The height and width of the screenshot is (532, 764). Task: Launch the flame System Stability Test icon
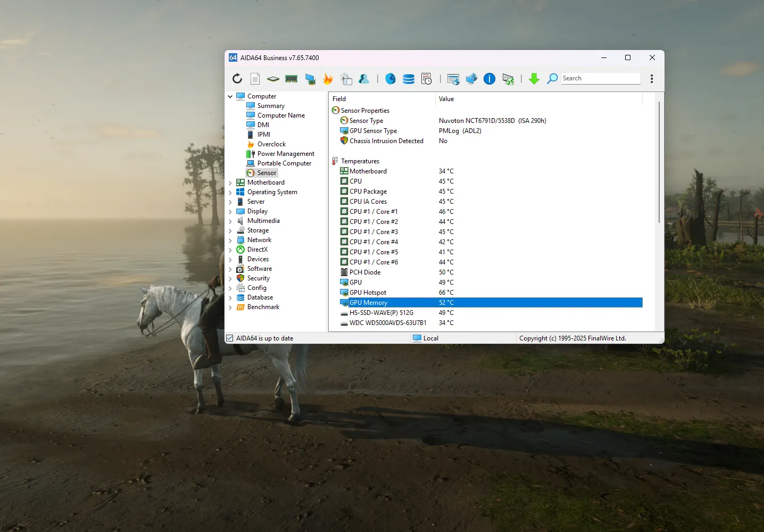click(x=328, y=79)
